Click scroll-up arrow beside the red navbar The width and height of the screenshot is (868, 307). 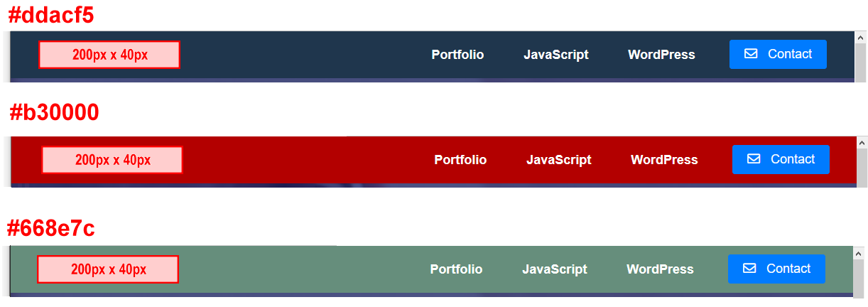pos(862,143)
